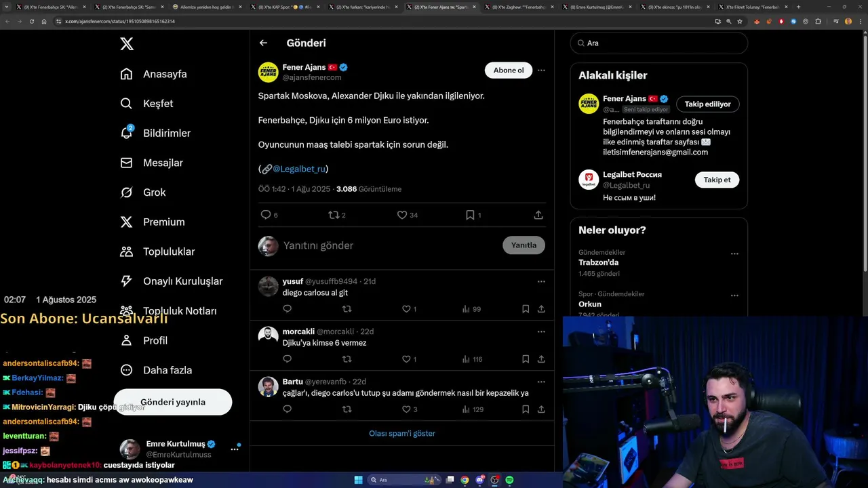Open more options on morcakli's reply
The image size is (868, 488).
pyautogui.click(x=541, y=331)
